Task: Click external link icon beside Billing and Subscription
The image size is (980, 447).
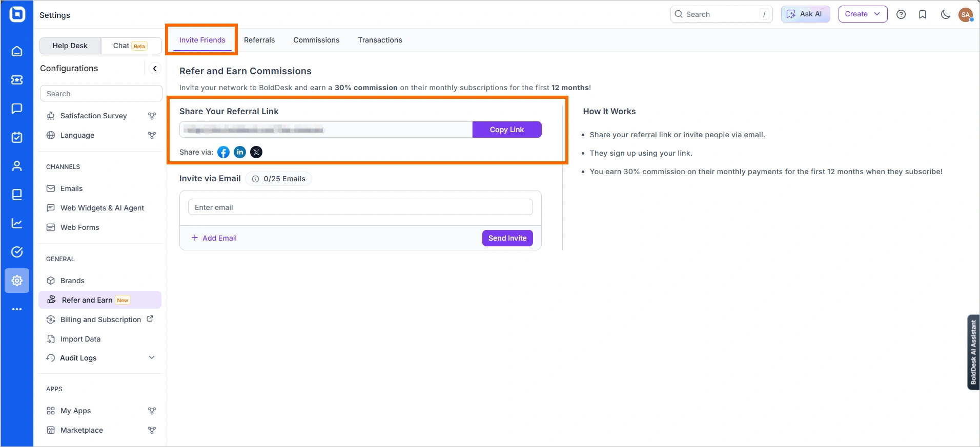Action: coord(150,318)
